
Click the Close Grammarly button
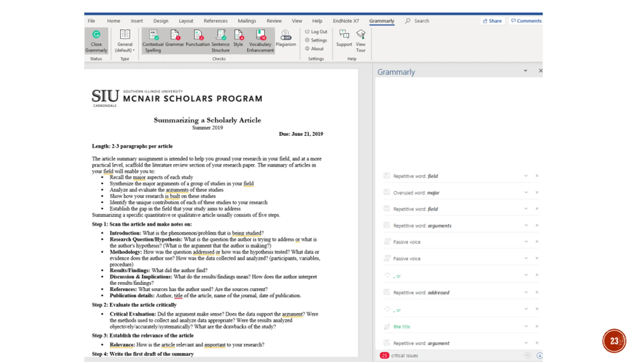pos(96,41)
